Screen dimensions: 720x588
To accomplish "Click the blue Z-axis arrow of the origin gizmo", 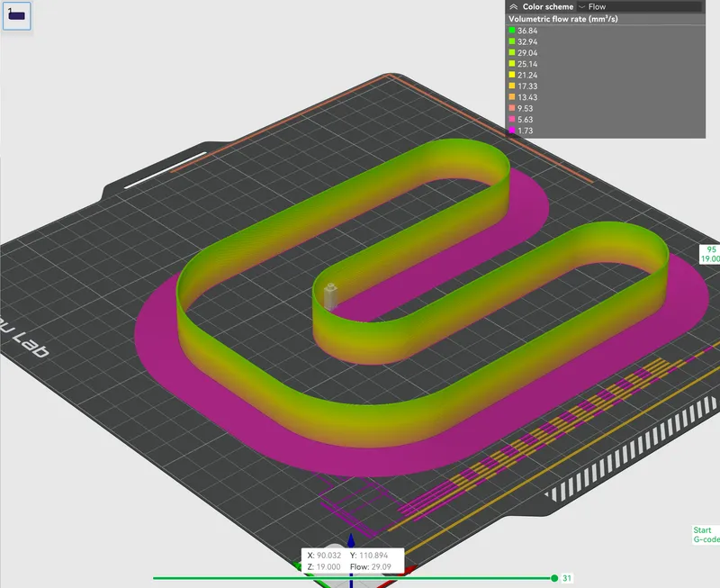I will (351, 540).
